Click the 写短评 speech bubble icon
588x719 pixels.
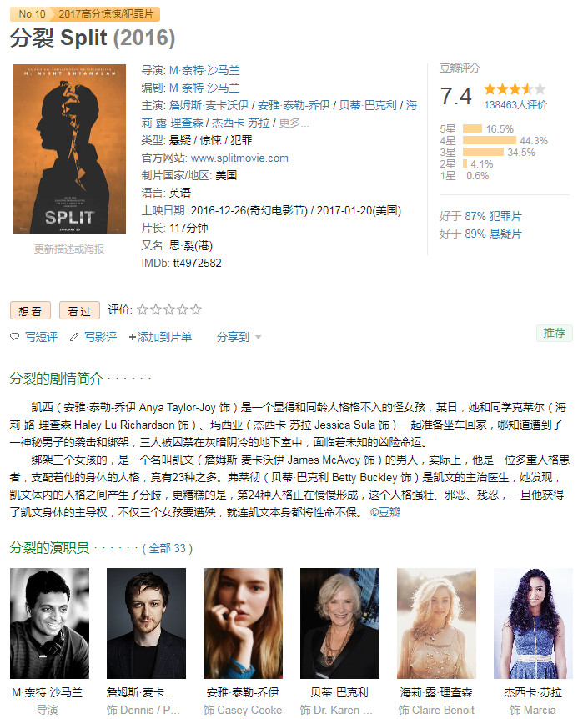15,337
